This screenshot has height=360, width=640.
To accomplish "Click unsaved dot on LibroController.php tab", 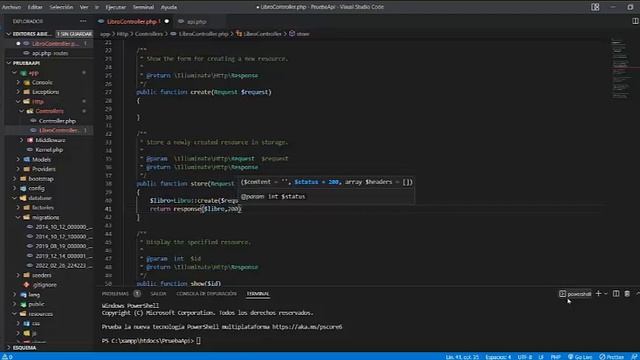I will 167,22.
